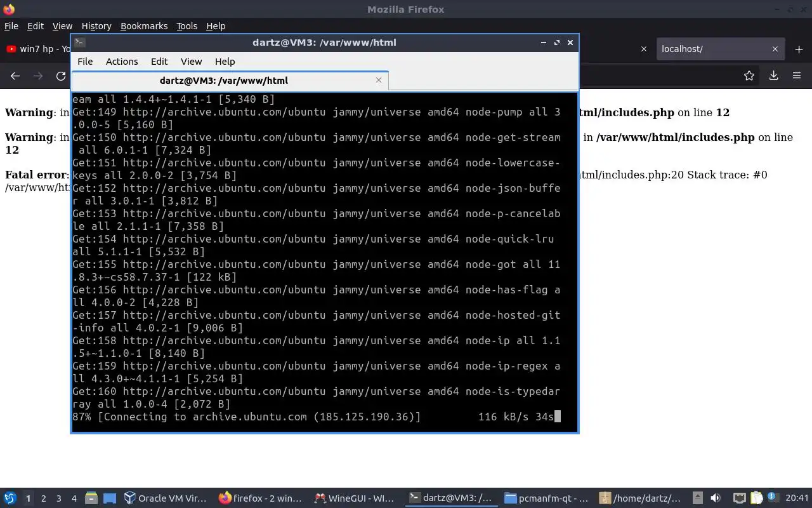Viewport: 812px width, 508px height.
Task: Click terminal line Get:160 node-is-typedar
Action: pyautogui.click(x=316, y=398)
